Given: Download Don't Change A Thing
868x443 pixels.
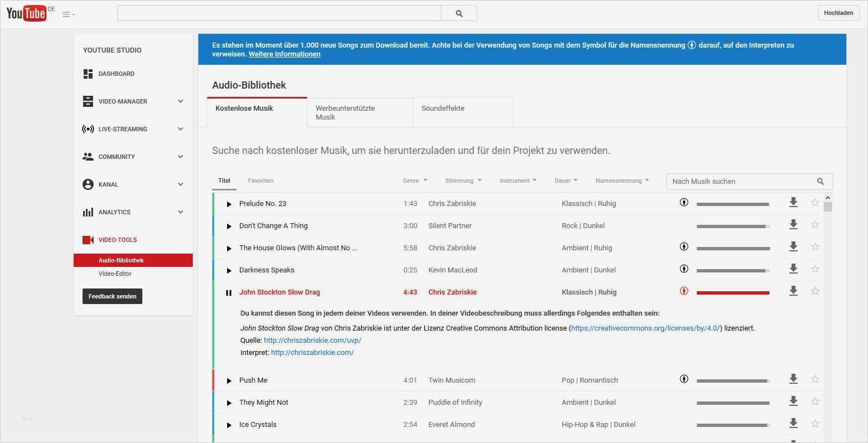Looking at the screenshot, I should pos(793,225).
